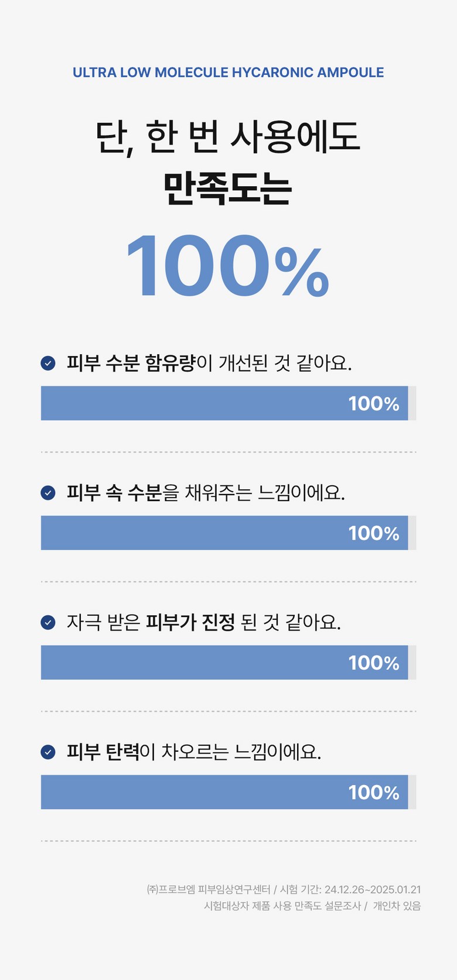Click the check icon beside 피부 속 수분

pyautogui.click(x=48, y=493)
